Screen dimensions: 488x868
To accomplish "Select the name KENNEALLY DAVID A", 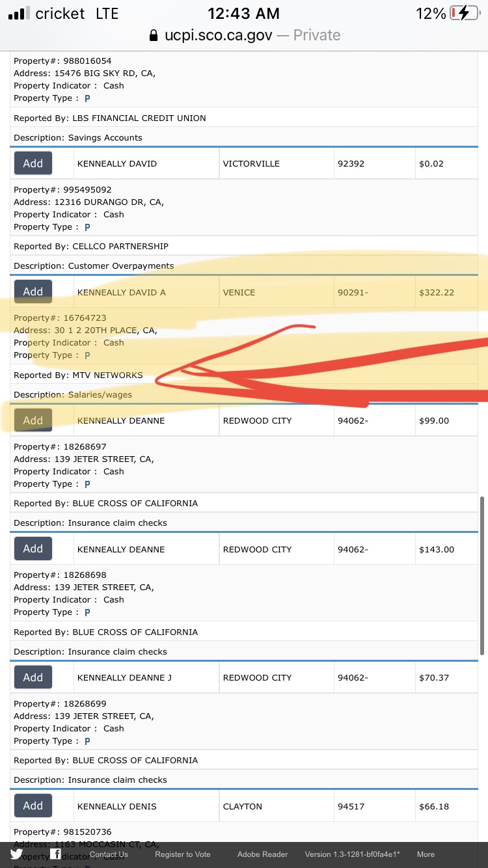I will coord(121,292).
